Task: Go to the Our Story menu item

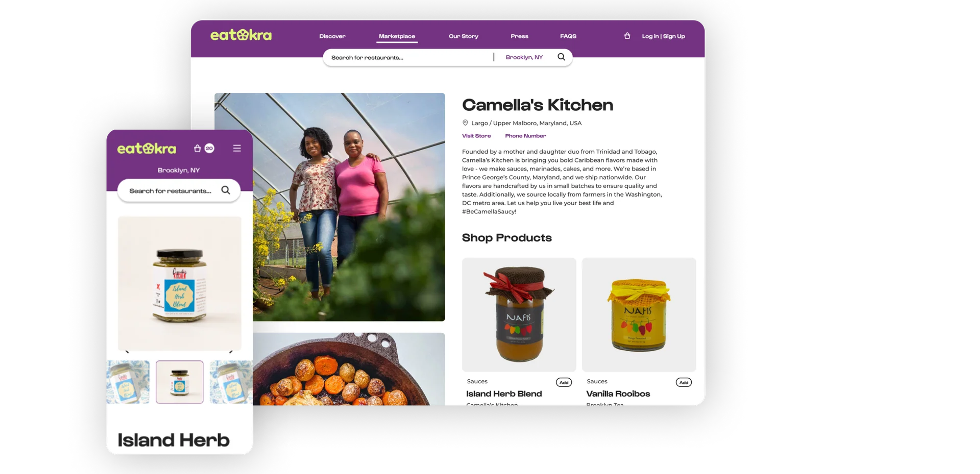Action: [463, 36]
